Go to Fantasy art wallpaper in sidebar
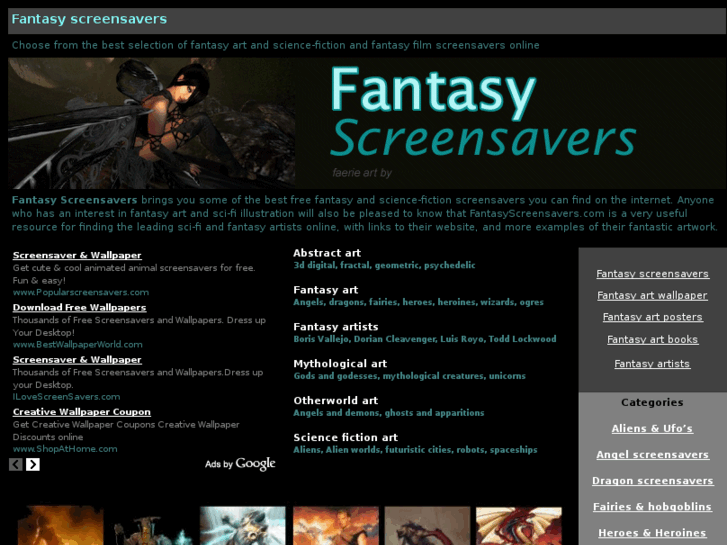 click(x=652, y=295)
